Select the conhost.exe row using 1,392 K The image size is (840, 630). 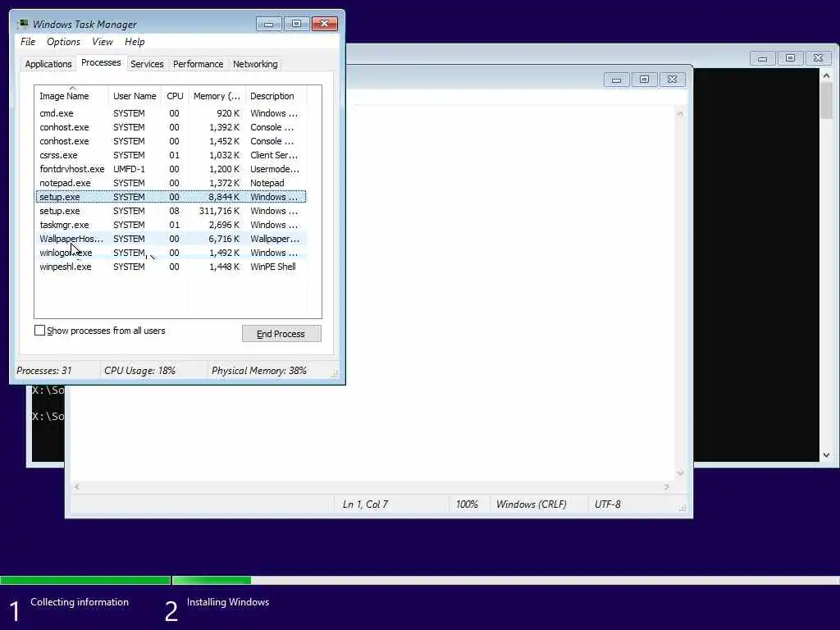(171, 127)
